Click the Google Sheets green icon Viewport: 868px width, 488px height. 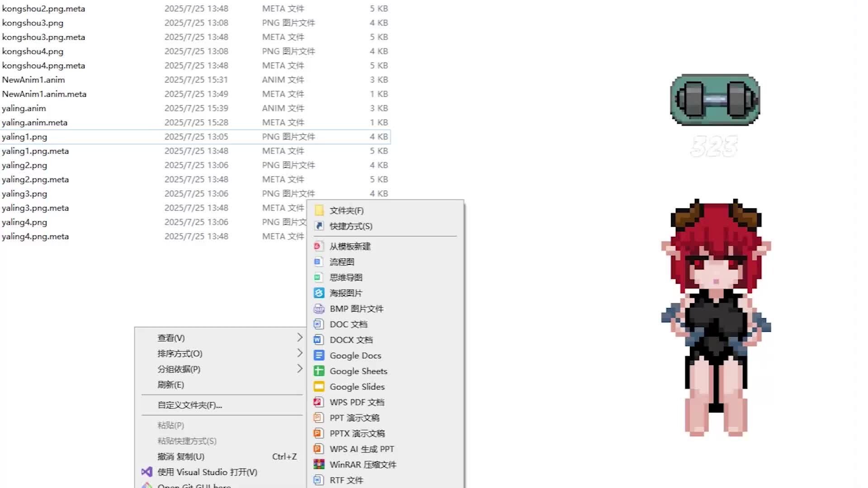tap(319, 371)
